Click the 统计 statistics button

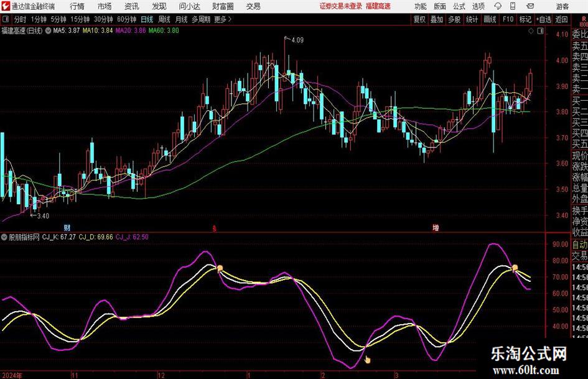point(472,19)
